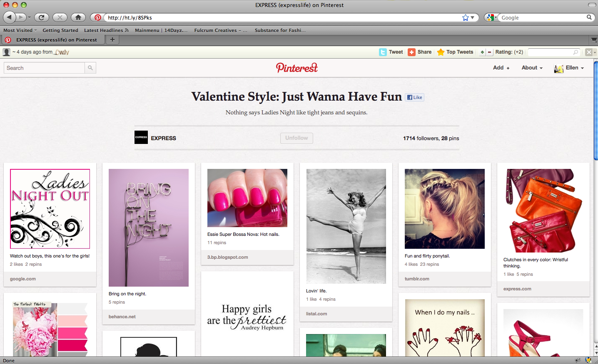Click the Top Tweets star icon
This screenshot has height=364, width=598.
pos(441,52)
